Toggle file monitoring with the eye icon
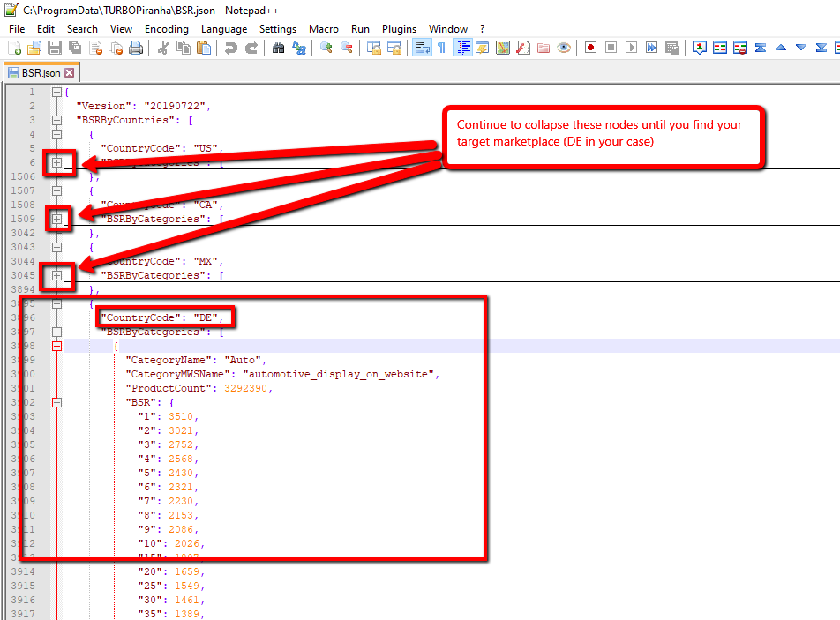840x620 pixels. pyautogui.click(x=564, y=48)
